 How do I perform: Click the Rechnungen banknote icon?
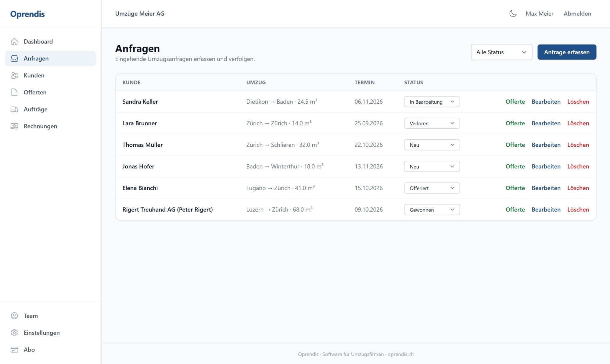click(x=14, y=126)
